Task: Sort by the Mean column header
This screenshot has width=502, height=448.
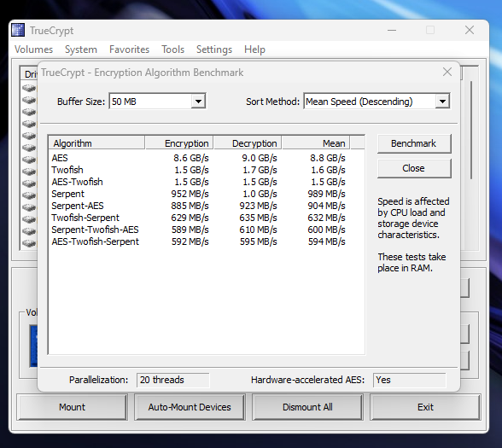Action: coord(316,143)
